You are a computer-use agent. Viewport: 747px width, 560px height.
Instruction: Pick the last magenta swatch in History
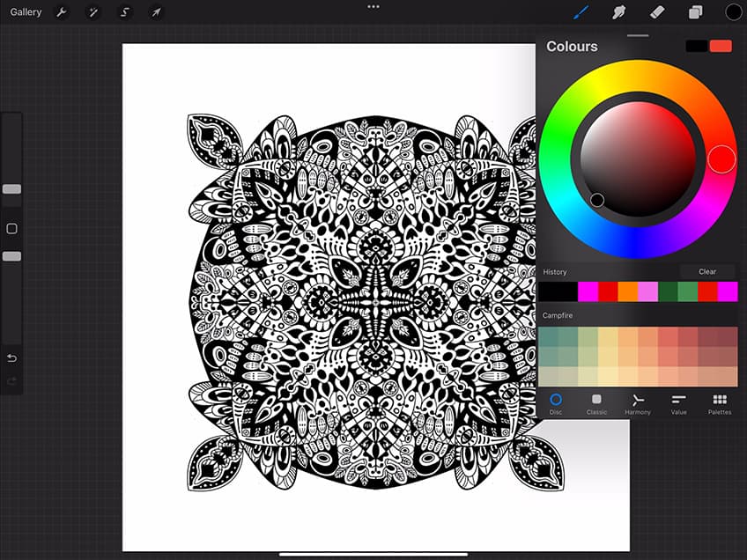pyautogui.click(x=728, y=291)
